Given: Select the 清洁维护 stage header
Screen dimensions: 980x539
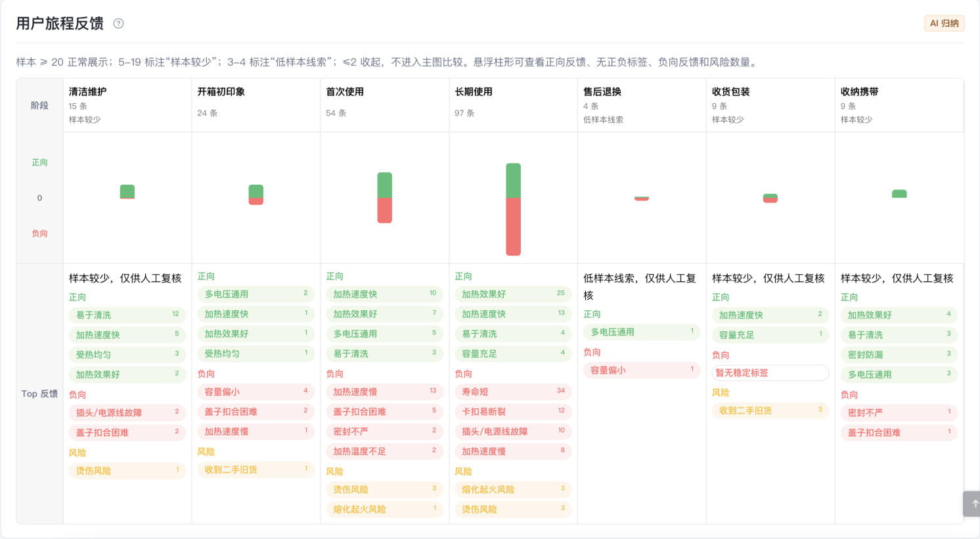Looking at the screenshot, I should 87,92.
